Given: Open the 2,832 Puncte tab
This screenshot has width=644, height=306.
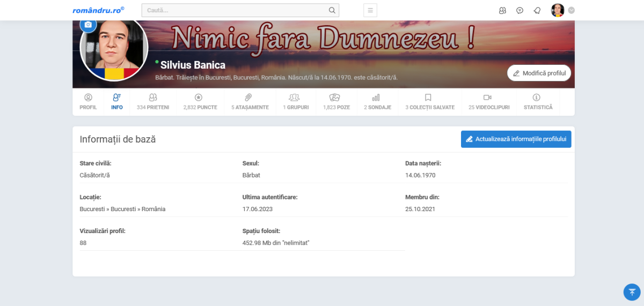Looking at the screenshot, I should 200,102.
